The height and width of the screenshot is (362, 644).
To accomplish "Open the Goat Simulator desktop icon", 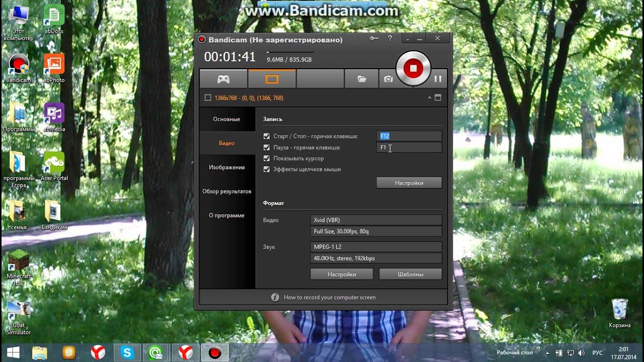I will tap(19, 317).
